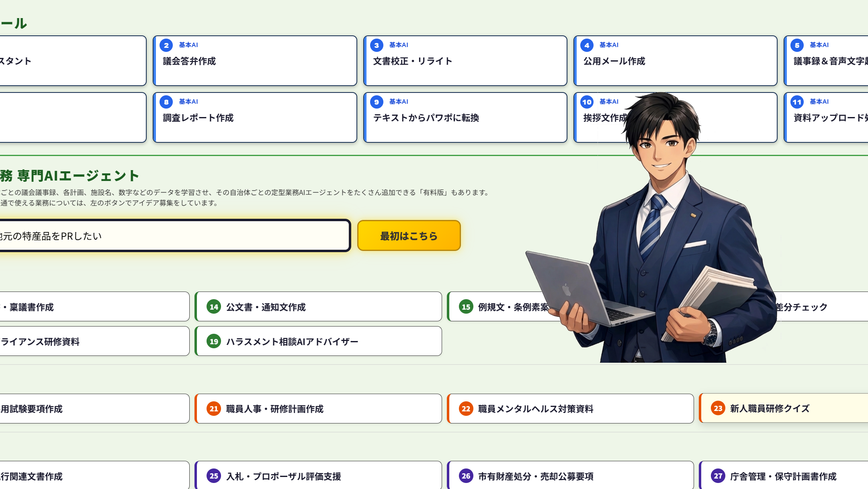Screen dimensions: 868x489
Task: Click the number 8 circle badge
Action: pos(166,102)
